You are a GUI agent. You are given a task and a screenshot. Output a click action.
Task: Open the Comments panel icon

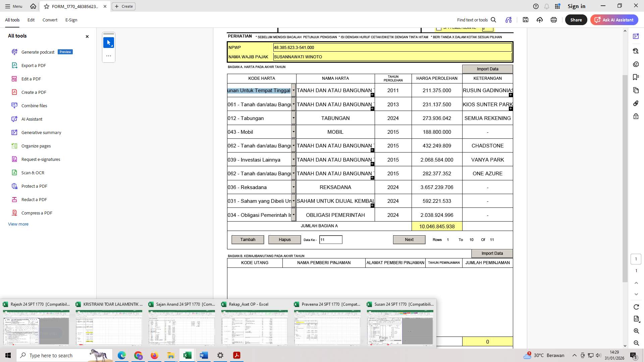pos(636,64)
